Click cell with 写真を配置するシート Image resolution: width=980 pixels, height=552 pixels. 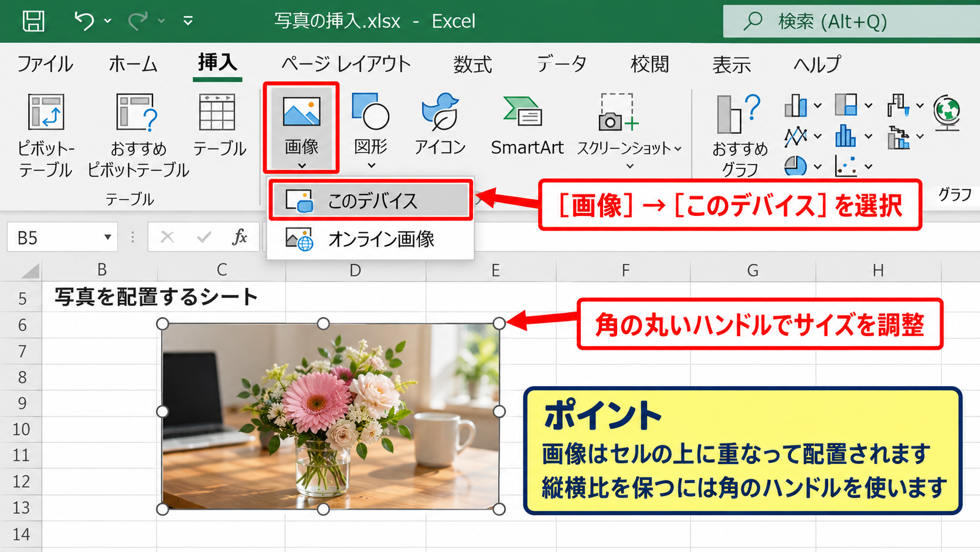click(x=156, y=297)
